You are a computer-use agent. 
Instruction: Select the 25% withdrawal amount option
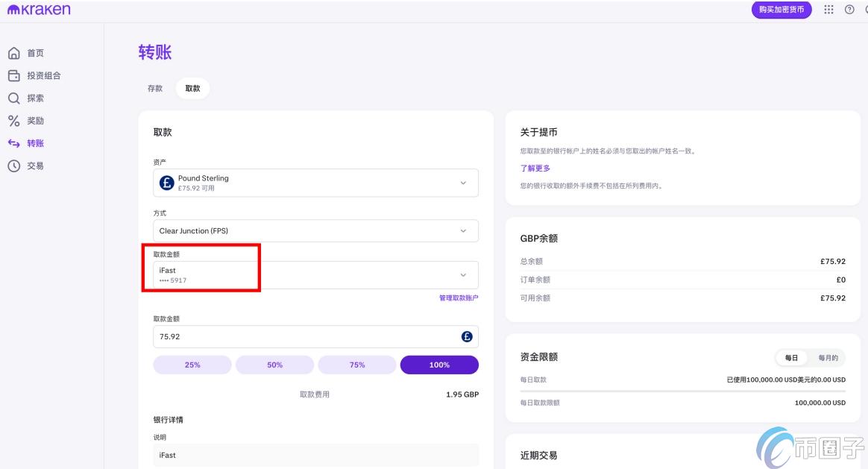tap(192, 365)
